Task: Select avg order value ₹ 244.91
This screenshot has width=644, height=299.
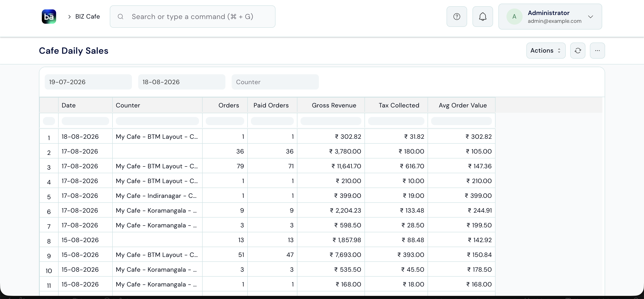Action: tap(462, 210)
